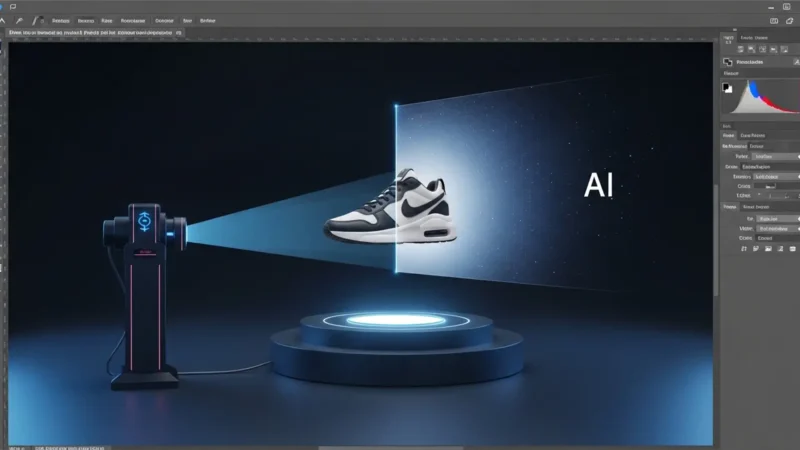The height and width of the screenshot is (450, 800).
Task: Switch to the first tab above panel icon row
Action: tap(729, 39)
